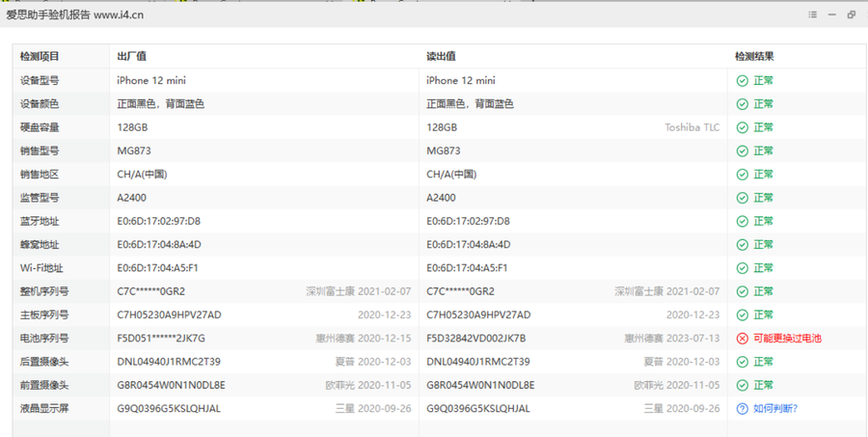Click the 可能更换过电池 warning text
The width and height of the screenshot is (868, 437).
coord(787,339)
